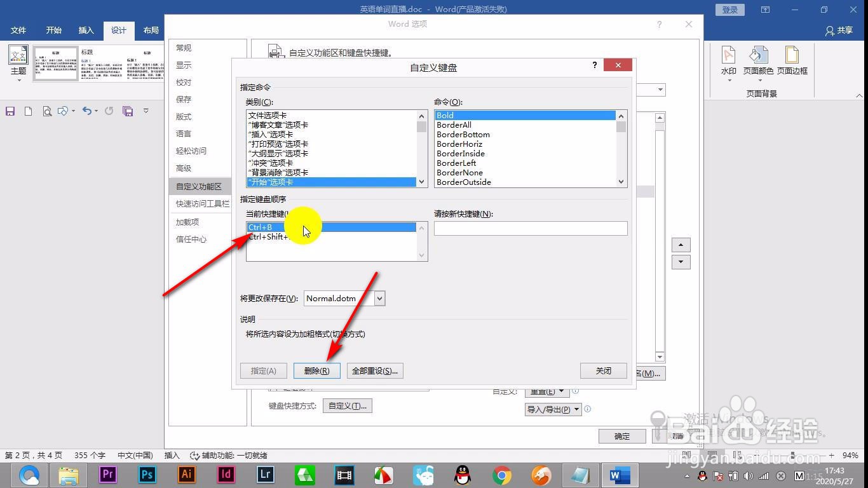
Task: Open Lightroom taskbar icon
Action: [266, 475]
